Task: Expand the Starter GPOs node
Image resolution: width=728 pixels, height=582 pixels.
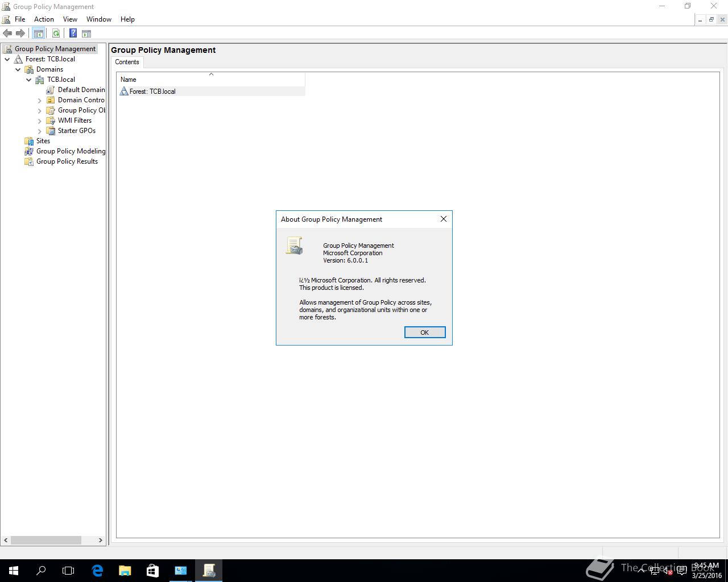Action: click(x=40, y=131)
